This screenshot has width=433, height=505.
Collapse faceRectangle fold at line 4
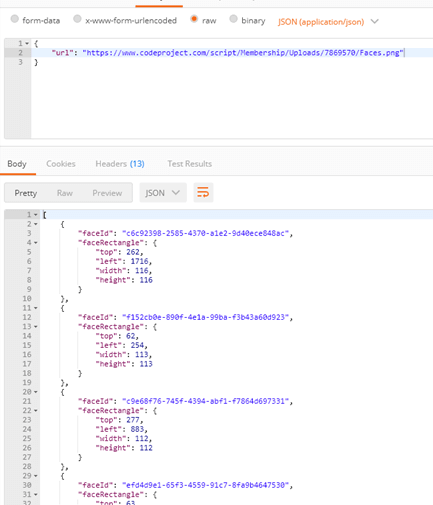[35, 243]
